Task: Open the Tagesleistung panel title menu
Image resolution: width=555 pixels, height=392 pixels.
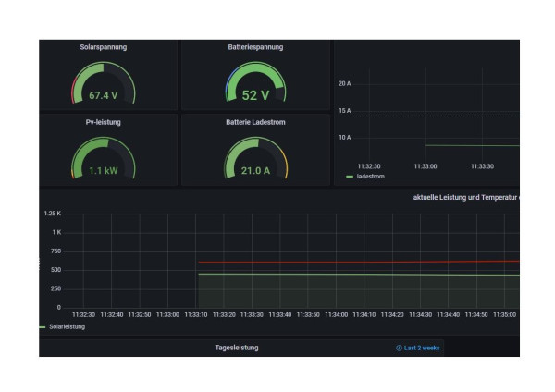Action: (x=237, y=348)
